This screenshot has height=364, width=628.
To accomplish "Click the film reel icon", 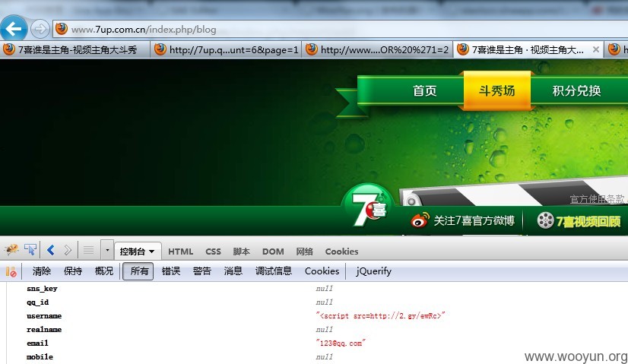I will point(545,220).
